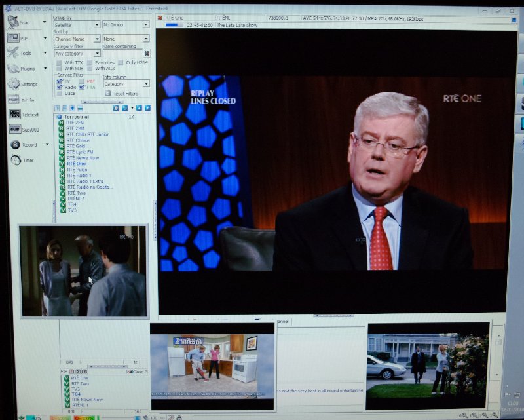Click second-to-last blue channel toolbar icon
The height and width of the screenshot is (420, 524).
coord(139,108)
